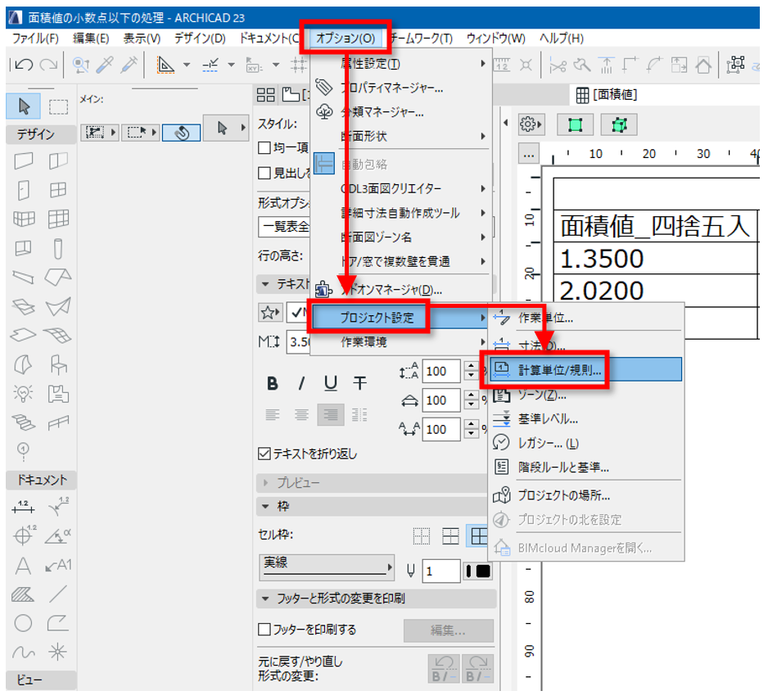
Task: Toggle Italic text formatting
Action: 301,383
